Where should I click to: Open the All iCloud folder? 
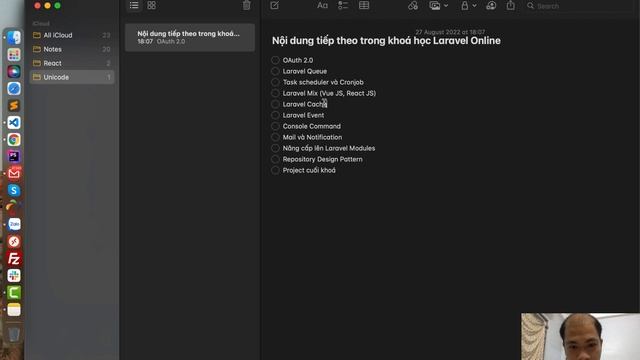pos(72,35)
